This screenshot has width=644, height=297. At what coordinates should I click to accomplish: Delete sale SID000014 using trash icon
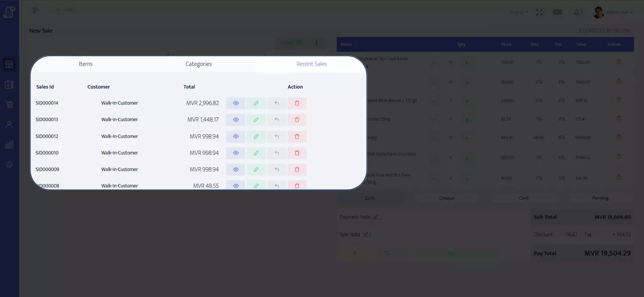click(x=297, y=103)
